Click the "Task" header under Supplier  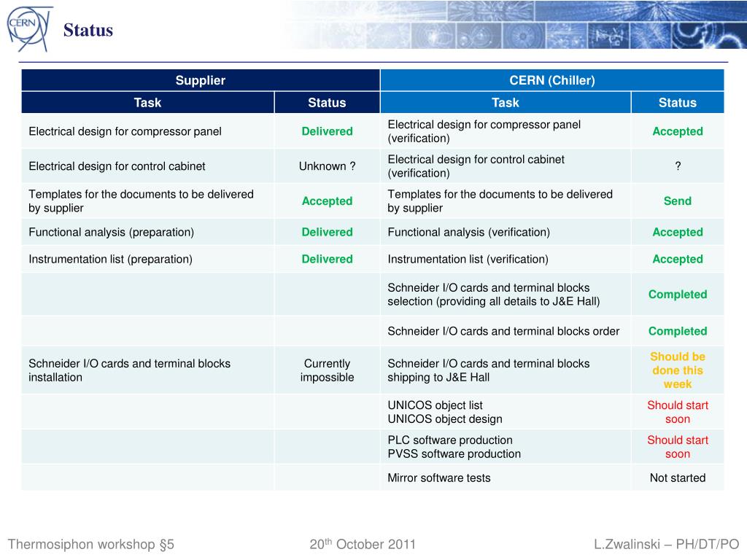click(147, 102)
